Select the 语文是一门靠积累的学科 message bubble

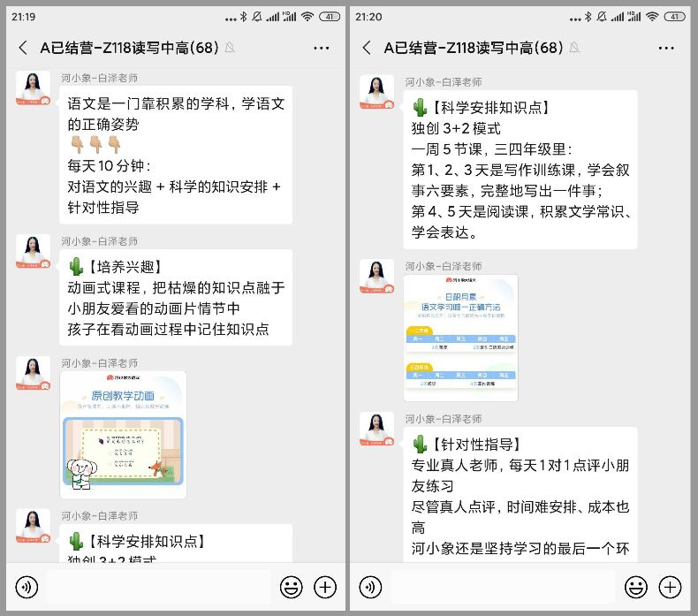pos(177,156)
